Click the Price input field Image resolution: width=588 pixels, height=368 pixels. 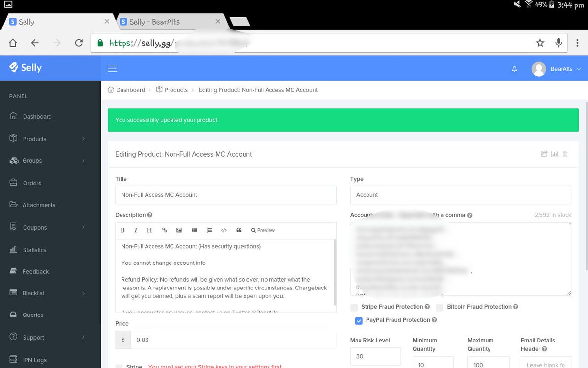point(233,340)
